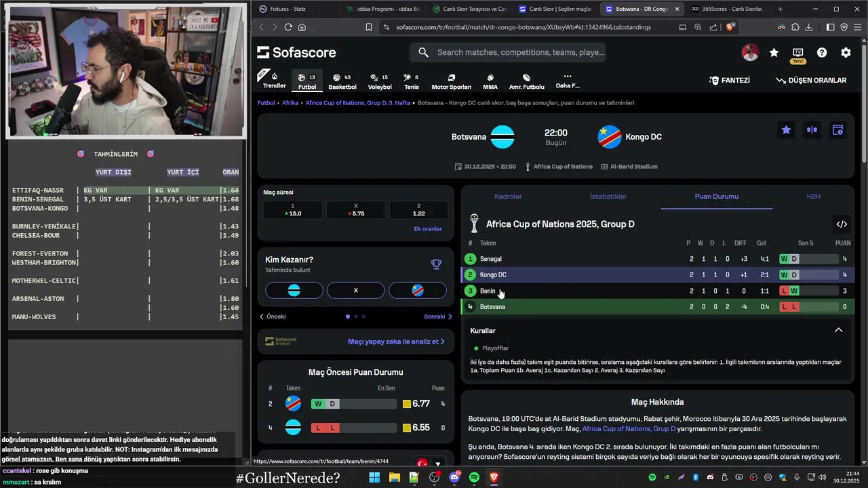868x488 pixels.
Task: Click Botsvana rating 6.55 badge
Action: pos(416,428)
